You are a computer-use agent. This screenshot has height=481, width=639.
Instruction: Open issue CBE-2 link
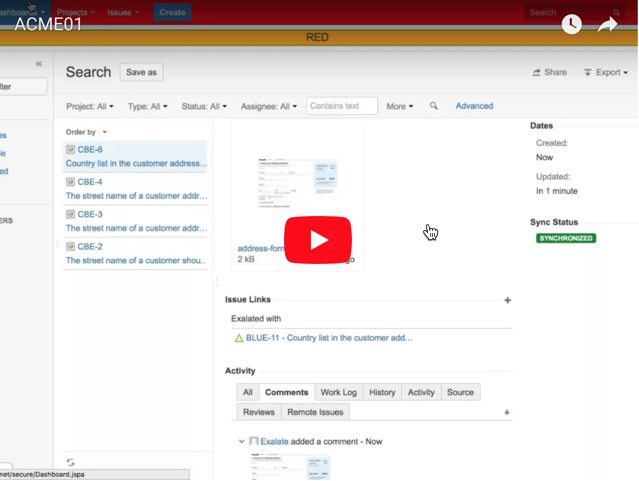point(90,247)
